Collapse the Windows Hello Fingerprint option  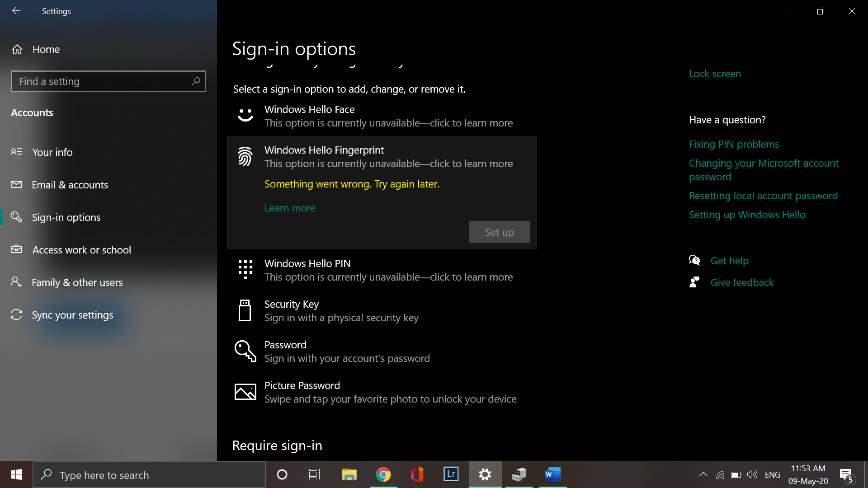click(x=382, y=157)
